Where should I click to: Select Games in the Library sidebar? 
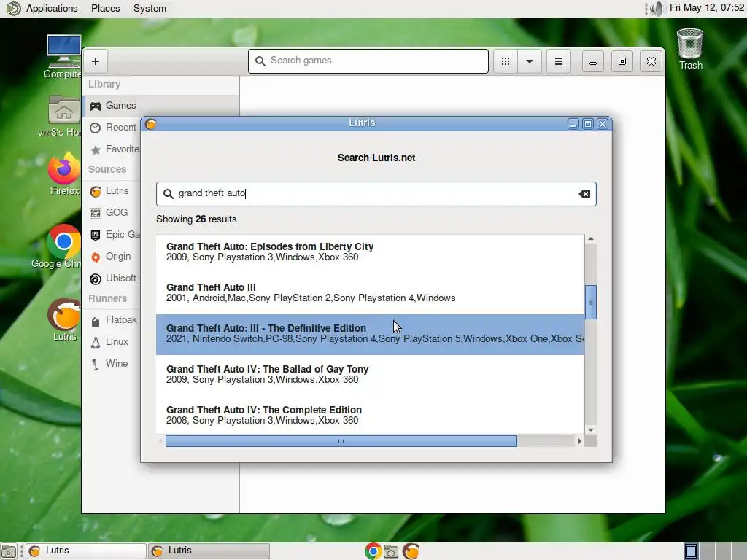pyautogui.click(x=160, y=105)
